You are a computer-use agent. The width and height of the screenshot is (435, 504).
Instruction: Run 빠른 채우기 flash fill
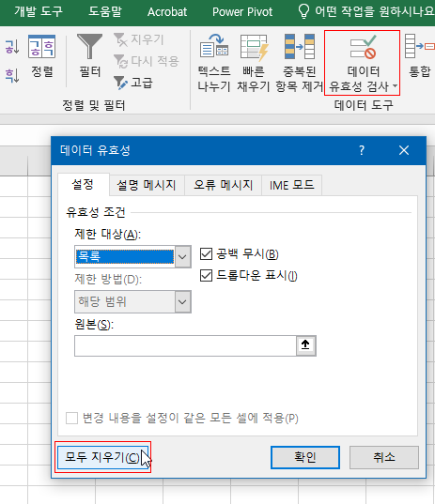[x=254, y=63]
